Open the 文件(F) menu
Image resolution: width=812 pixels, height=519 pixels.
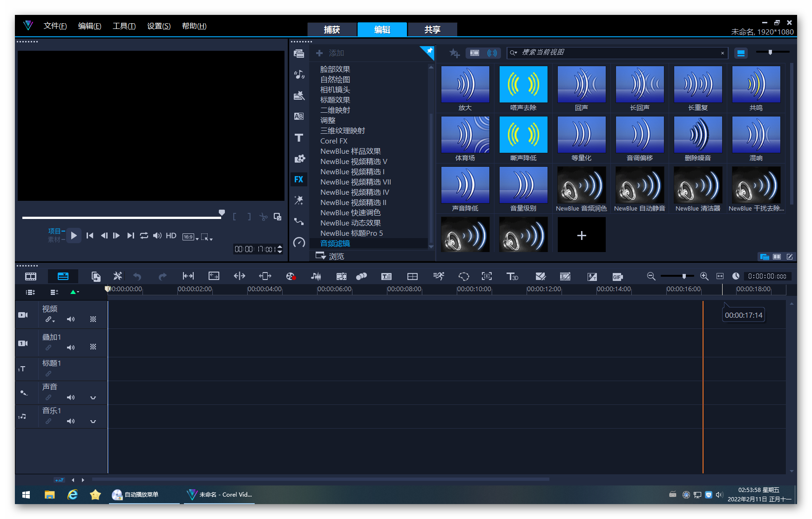(55, 26)
